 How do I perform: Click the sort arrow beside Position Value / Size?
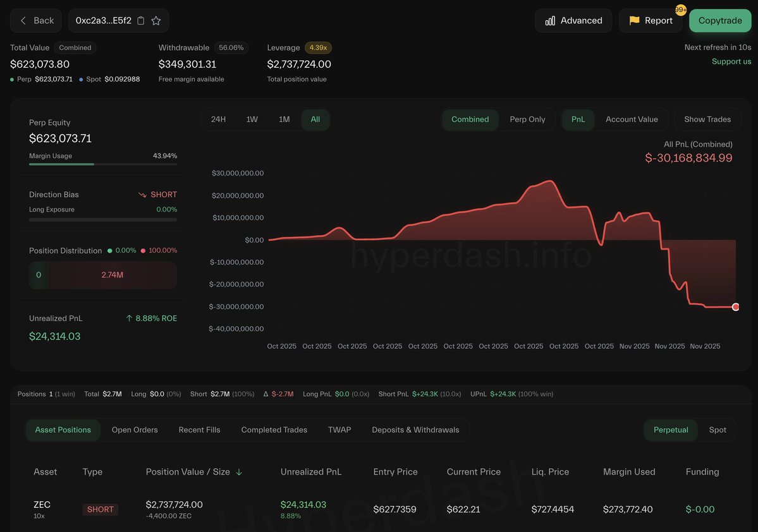(239, 472)
